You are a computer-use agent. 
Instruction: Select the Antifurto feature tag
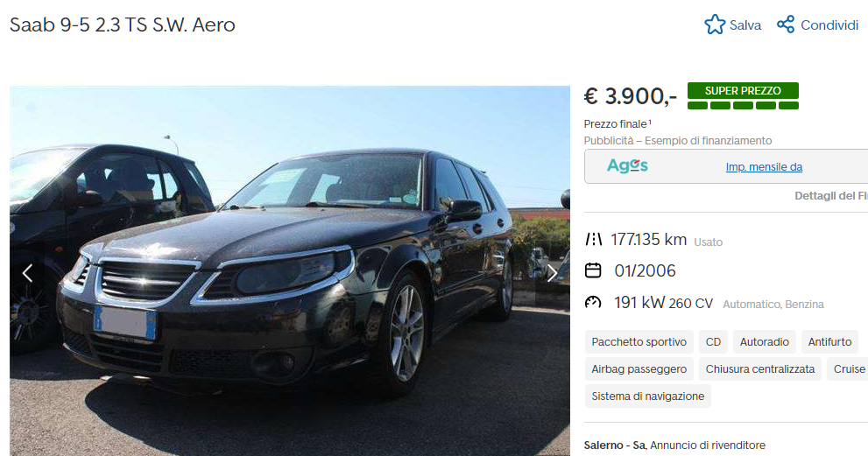coord(829,342)
